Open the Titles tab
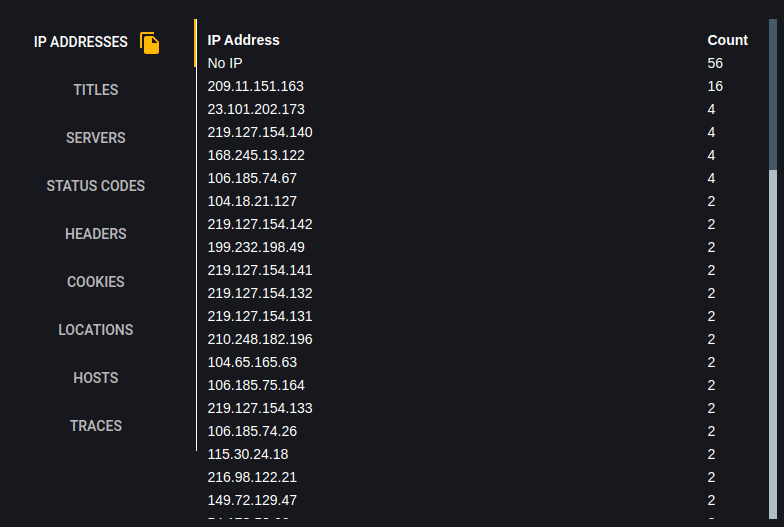The image size is (784, 527). click(96, 90)
